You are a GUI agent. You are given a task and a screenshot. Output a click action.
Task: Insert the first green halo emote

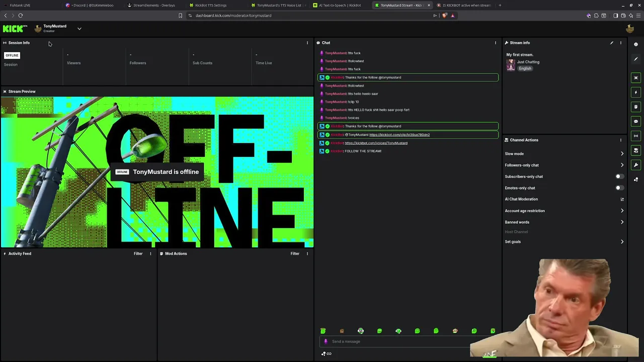tap(323, 331)
